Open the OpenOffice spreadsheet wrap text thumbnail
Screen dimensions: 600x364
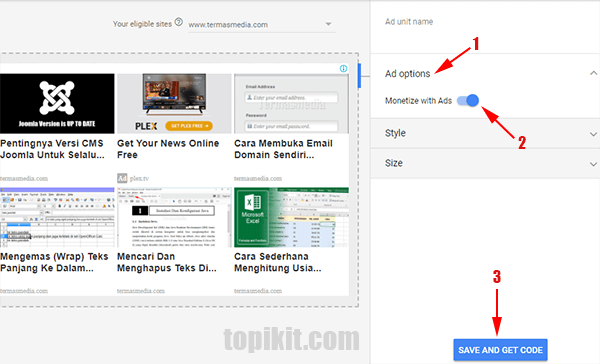(57, 217)
